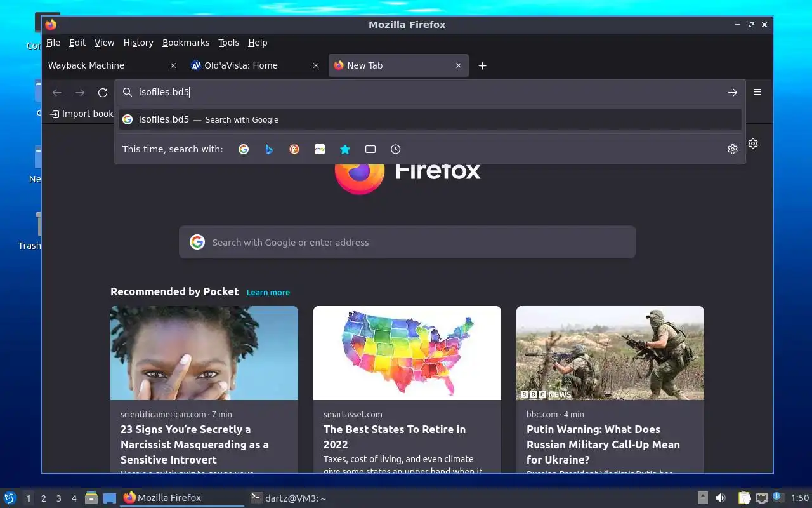Viewport: 812px width, 508px height.
Task: Open the Edit menu
Action: click(77, 43)
